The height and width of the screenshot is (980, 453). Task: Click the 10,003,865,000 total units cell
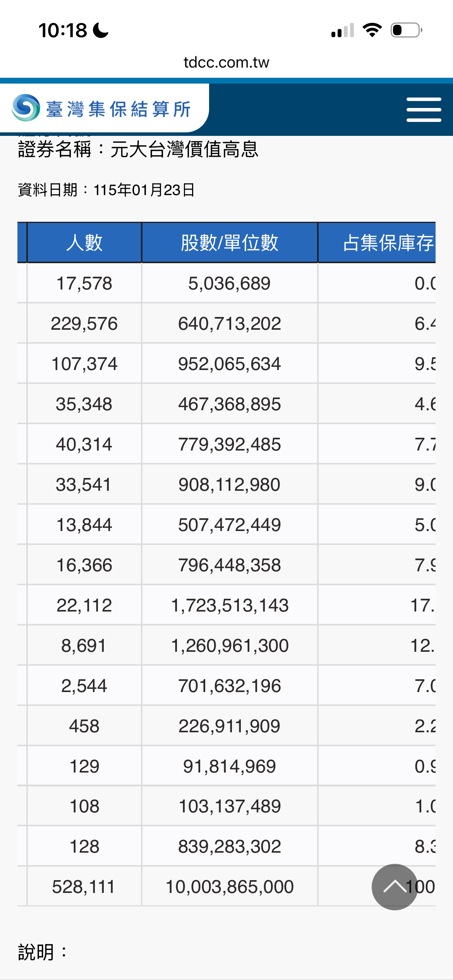click(x=230, y=887)
